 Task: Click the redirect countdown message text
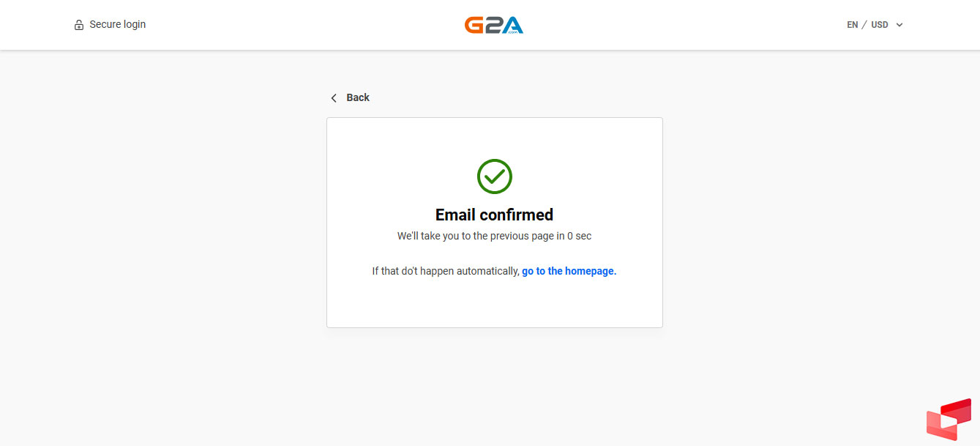coord(482,236)
